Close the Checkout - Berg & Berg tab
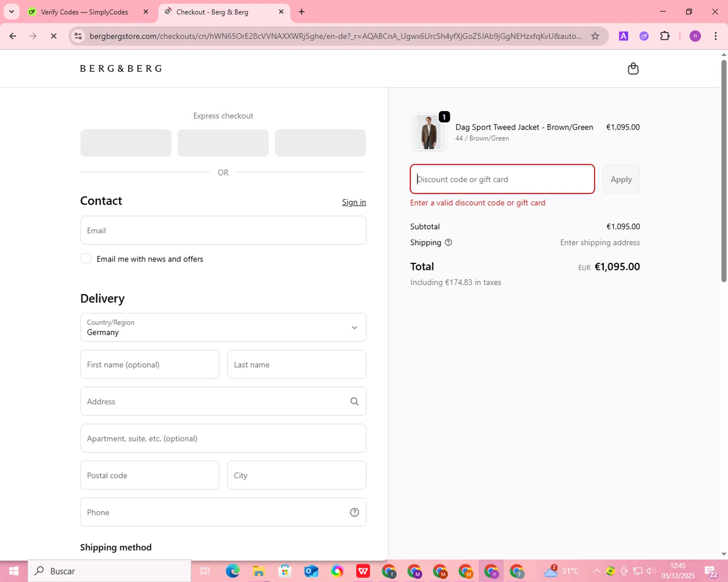The width and height of the screenshot is (728, 582). (x=281, y=12)
